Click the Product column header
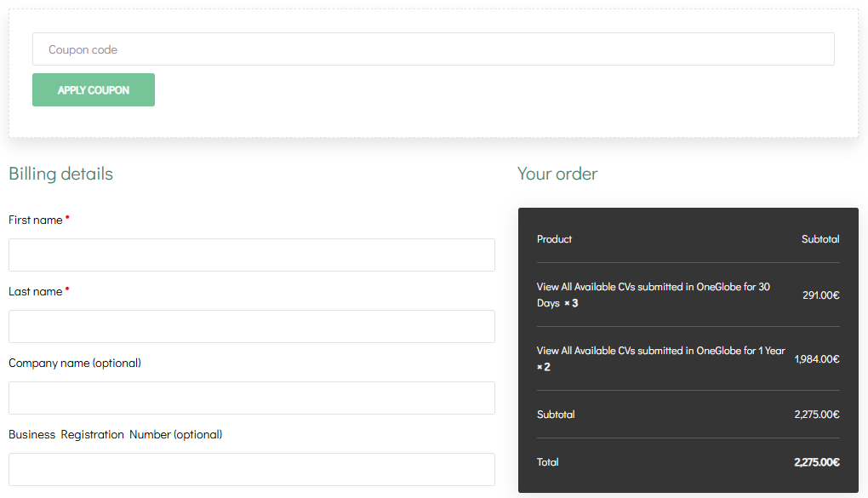868x498 pixels. 554,239
